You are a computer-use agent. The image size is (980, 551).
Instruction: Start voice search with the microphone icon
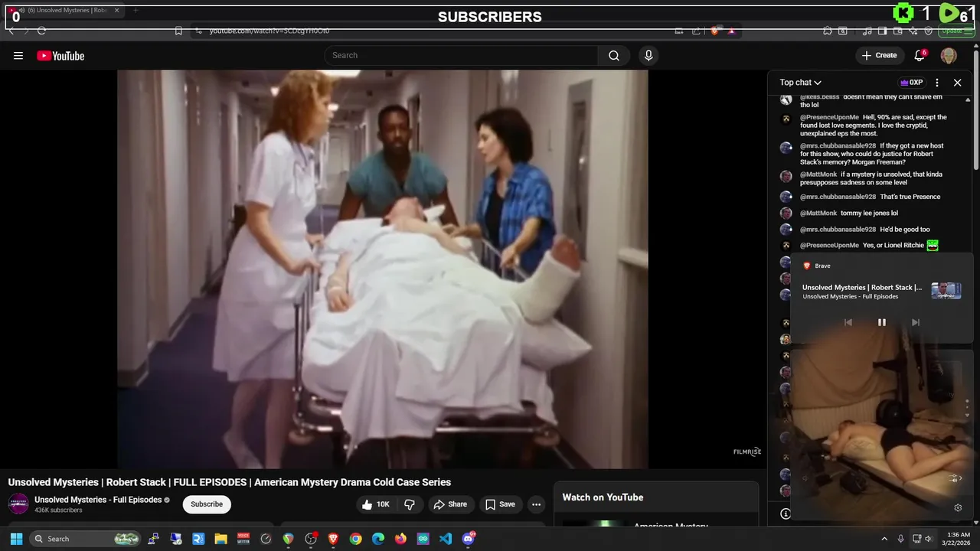[648, 55]
